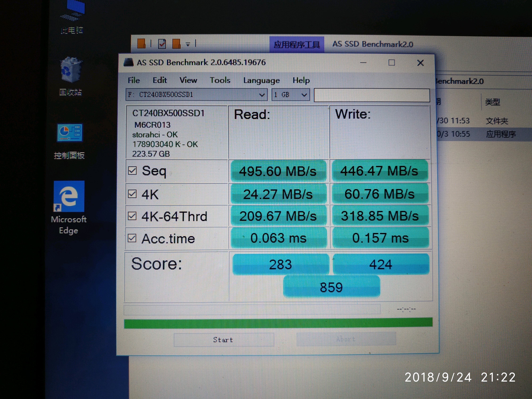Click the firmware text M6CR013

(x=152, y=125)
